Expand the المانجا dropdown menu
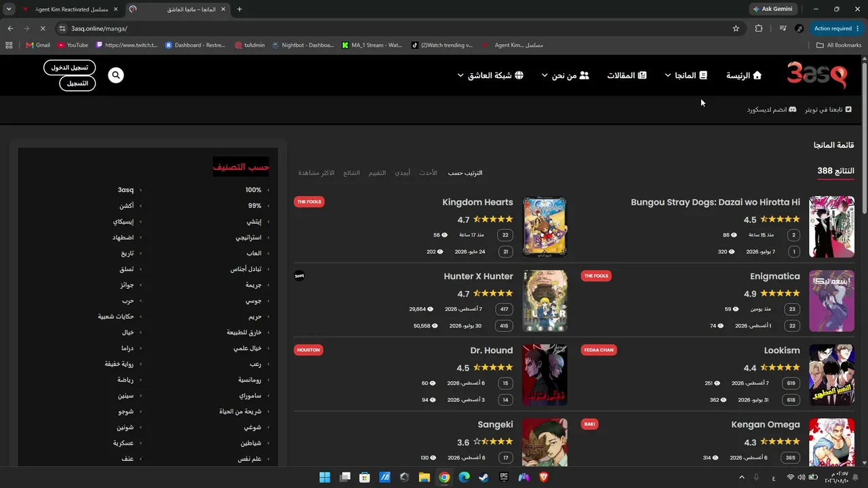This screenshot has height=488, width=868. click(686, 75)
